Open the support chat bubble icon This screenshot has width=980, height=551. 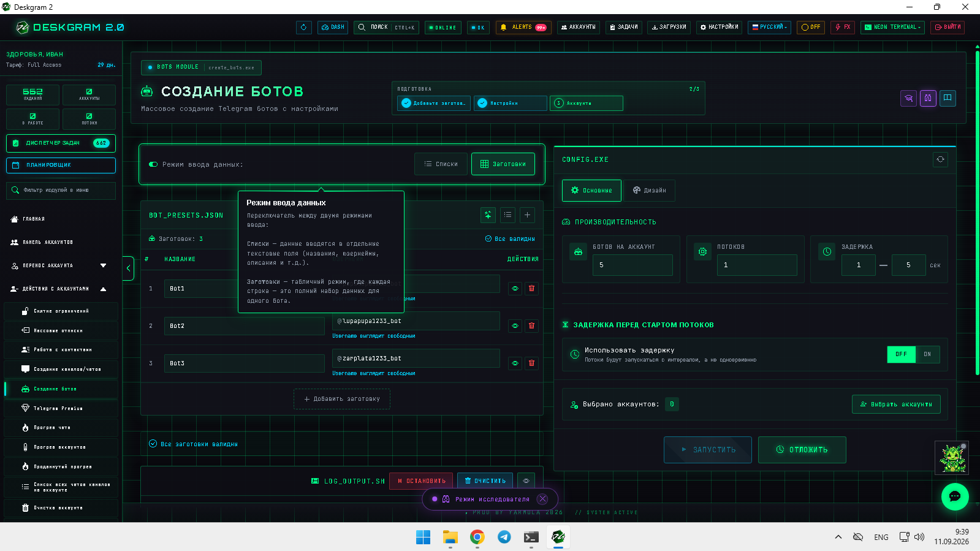point(955,496)
